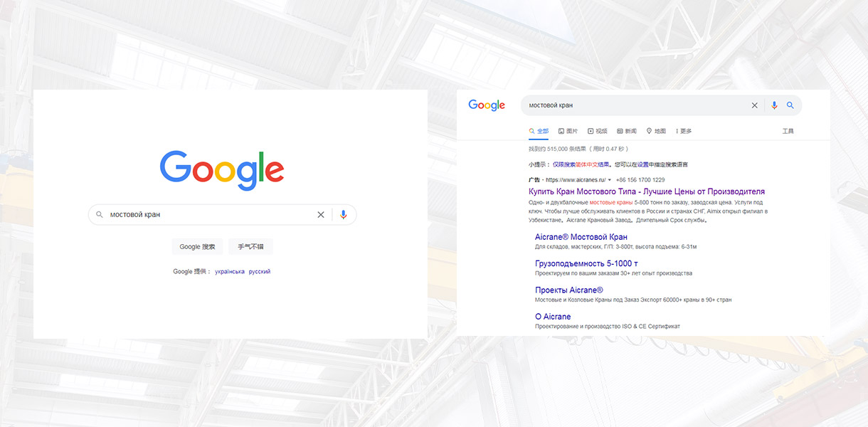Switch language via українська link
The width and height of the screenshot is (868, 427).
(x=230, y=271)
